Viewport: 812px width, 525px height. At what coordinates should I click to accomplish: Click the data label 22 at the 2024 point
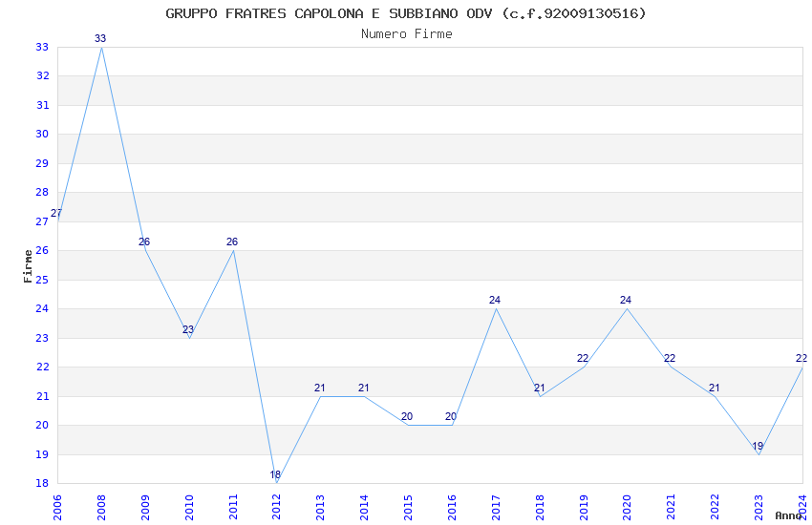coord(801,359)
